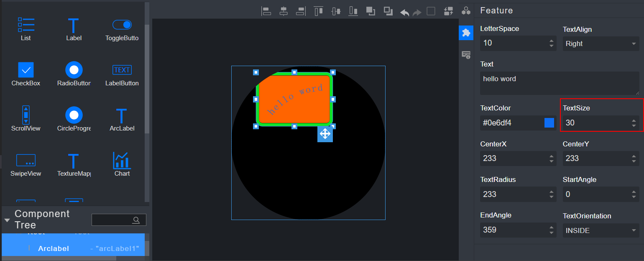Open the puzzle-piece Feature tab

pyautogui.click(x=466, y=33)
